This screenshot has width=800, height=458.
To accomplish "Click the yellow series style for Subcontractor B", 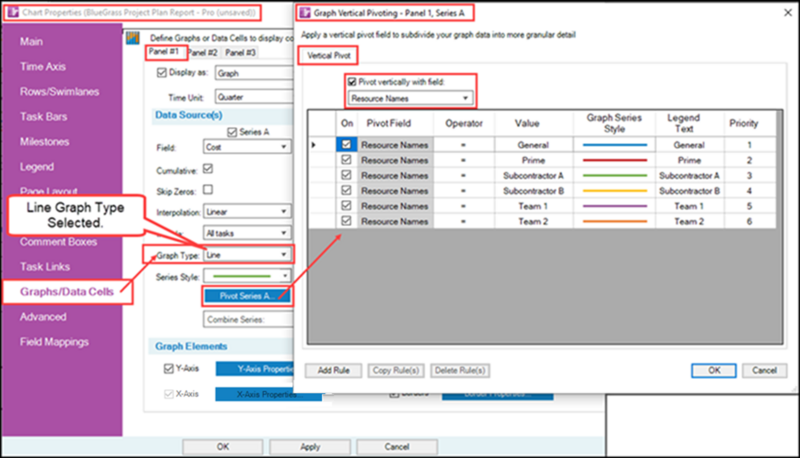I will pos(614,191).
